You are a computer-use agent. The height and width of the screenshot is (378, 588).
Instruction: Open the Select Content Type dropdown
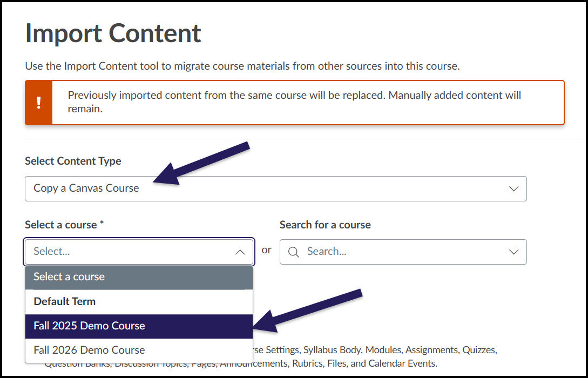(275, 188)
